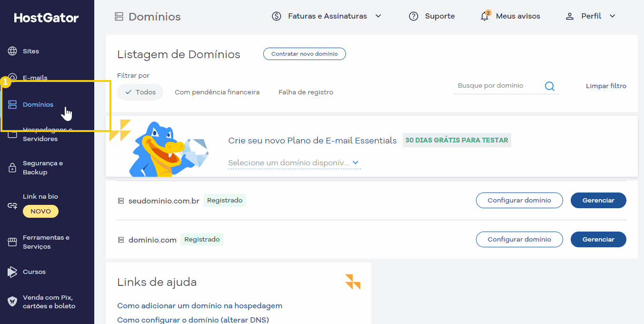Click the Domínios server icon in sidebar
This screenshot has width=644, height=324.
(12, 104)
